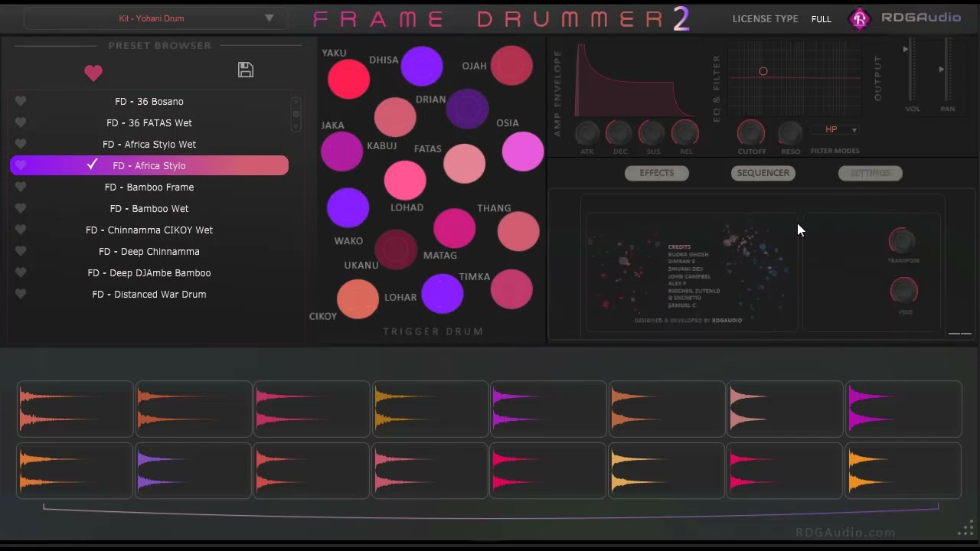Select preset FD - Bamboo Frame
This screenshot has width=980, height=551.
click(x=149, y=187)
